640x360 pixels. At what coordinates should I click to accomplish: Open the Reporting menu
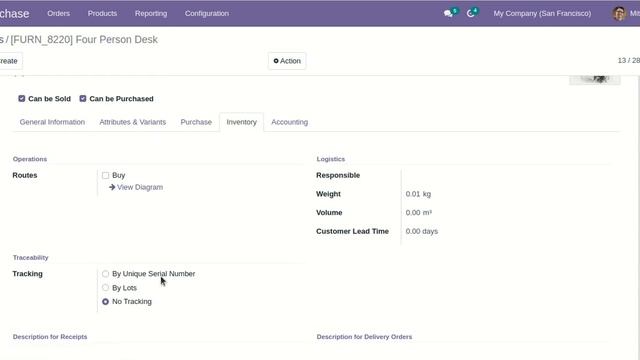coord(151,13)
